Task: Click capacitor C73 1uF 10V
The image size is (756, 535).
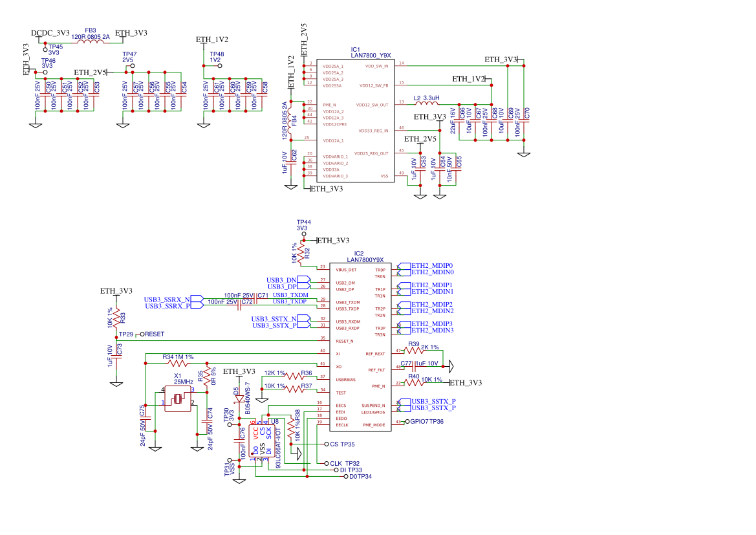Action: pos(116,358)
